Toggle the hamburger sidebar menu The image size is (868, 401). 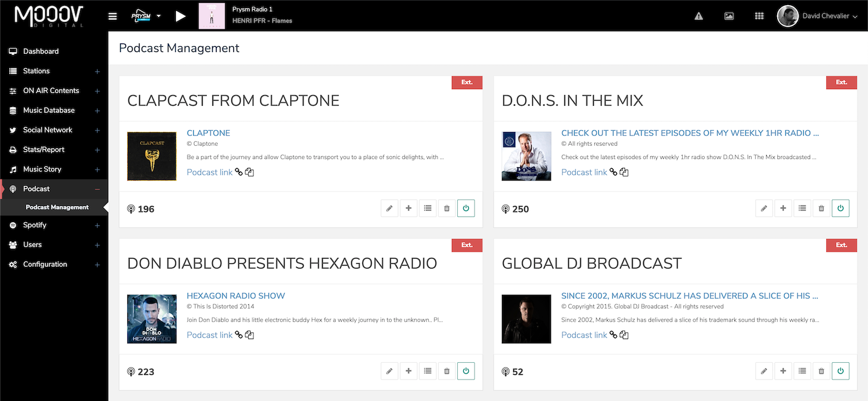point(113,16)
